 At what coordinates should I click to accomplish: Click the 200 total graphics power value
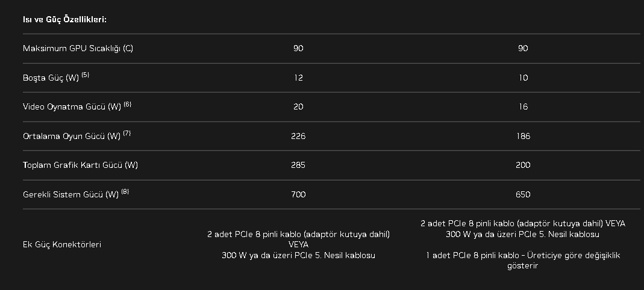click(x=523, y=165)
